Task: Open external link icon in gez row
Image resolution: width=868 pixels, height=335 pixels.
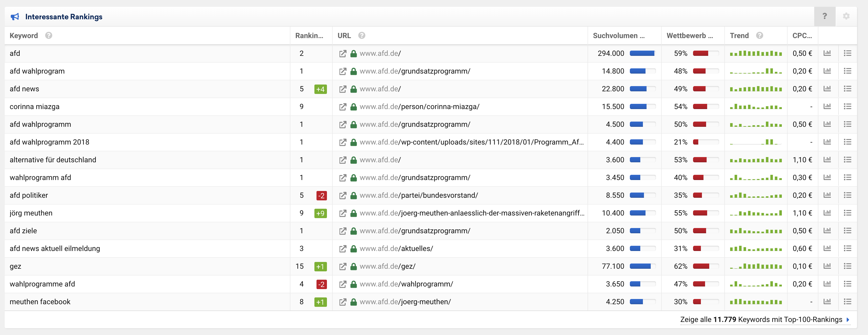Action: tap(343, 266)
